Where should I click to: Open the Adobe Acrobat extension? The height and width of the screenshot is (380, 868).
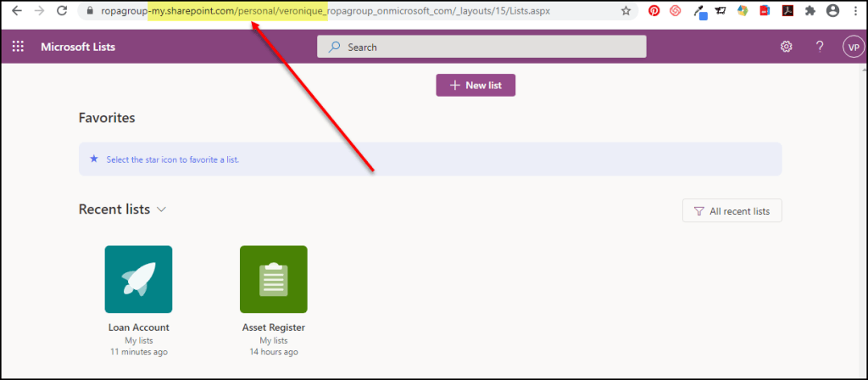point(787,11)
